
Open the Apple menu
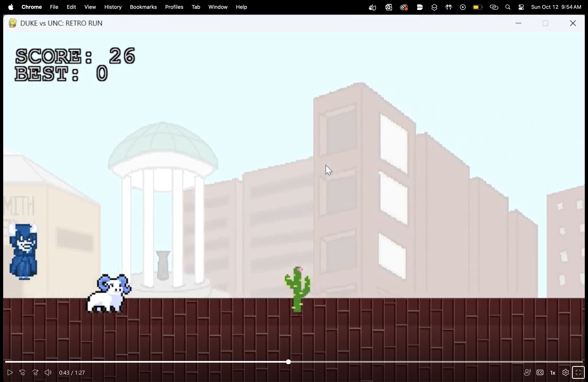(x=11, y=7)
